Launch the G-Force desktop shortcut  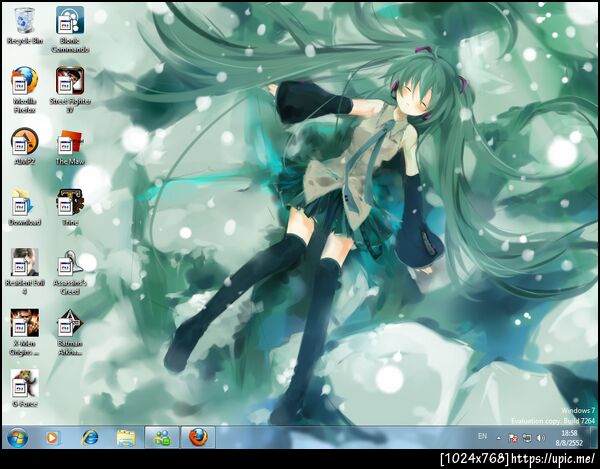pyautogui.click(x=25, y=388)
